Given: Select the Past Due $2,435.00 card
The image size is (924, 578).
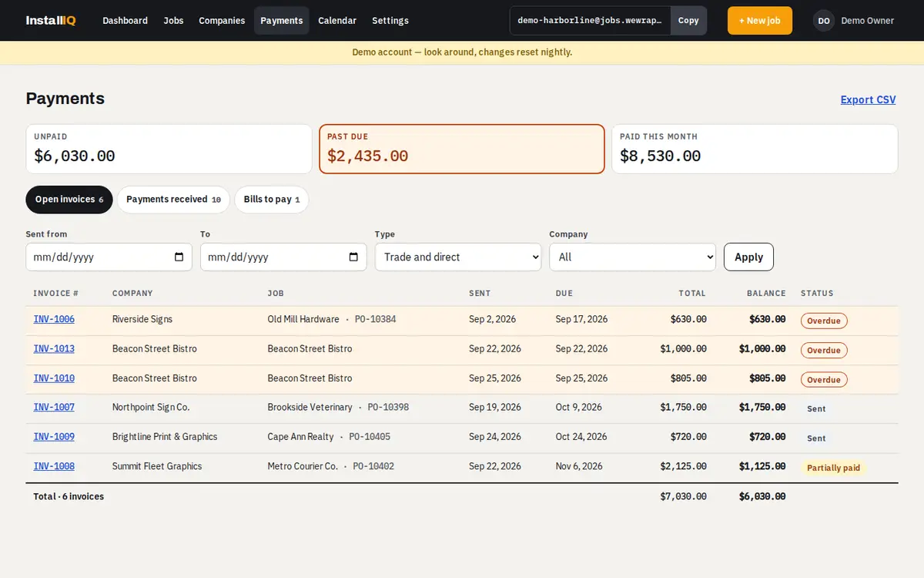Looking at the screenshot, I should click(462, 149).
